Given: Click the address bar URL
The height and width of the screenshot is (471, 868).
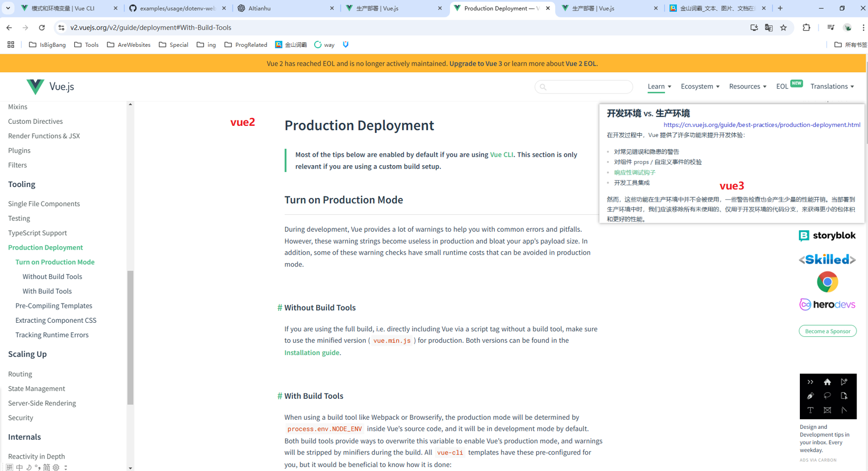Looking at the screenshot, I should pos(151,27).
